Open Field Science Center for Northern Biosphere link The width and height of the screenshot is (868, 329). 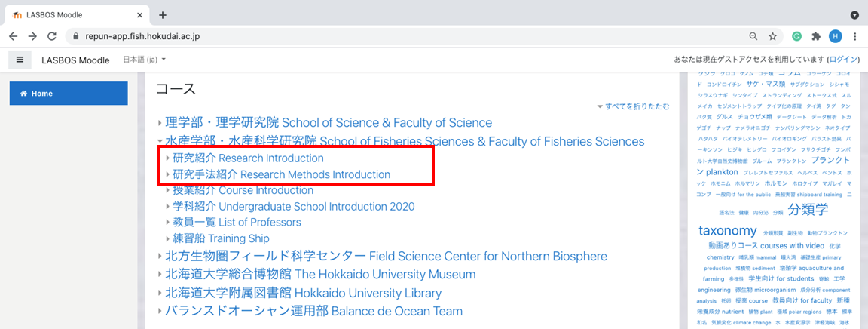pyautogui.click(x=387, y=257)
